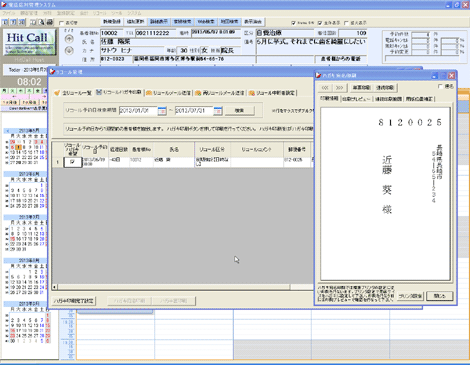The width and height of the screenshot is (470, 365).
Task: Click previous record button in postcard dialog
Action: click(x=325, y=88)
